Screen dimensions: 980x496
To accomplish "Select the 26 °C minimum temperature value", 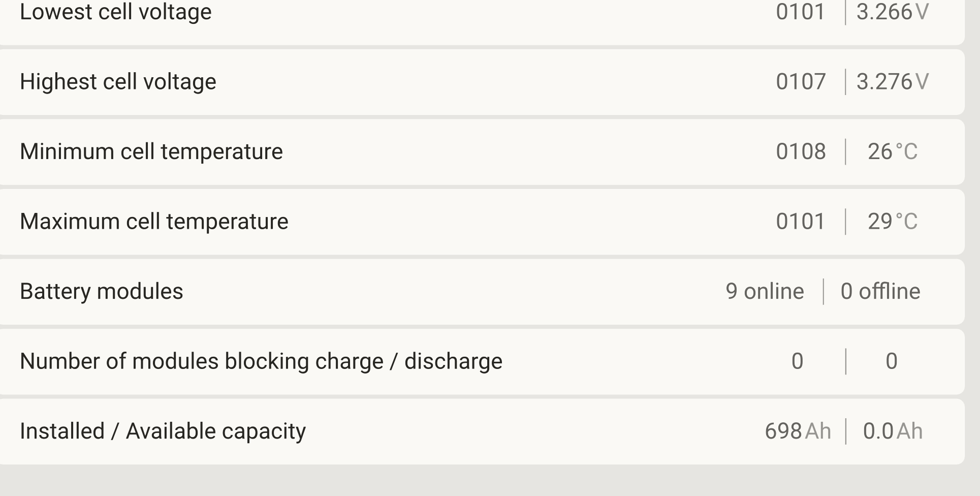I will point(892,151).
